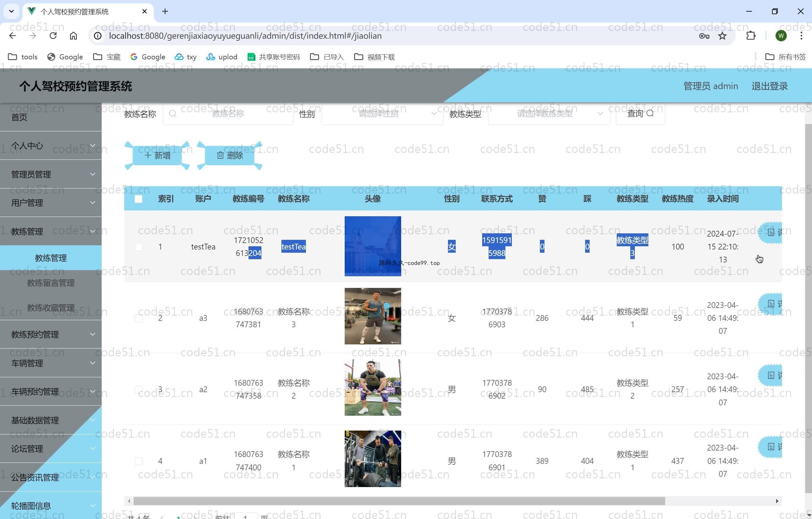Check the checkbox for row a2
The height and width of the screenshot is (519, 812).
tap(138, 390)
